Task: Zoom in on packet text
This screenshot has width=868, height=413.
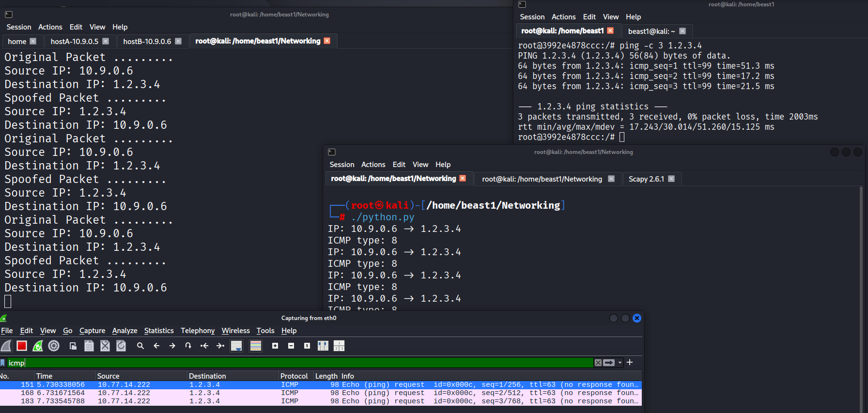Action: 275,346
